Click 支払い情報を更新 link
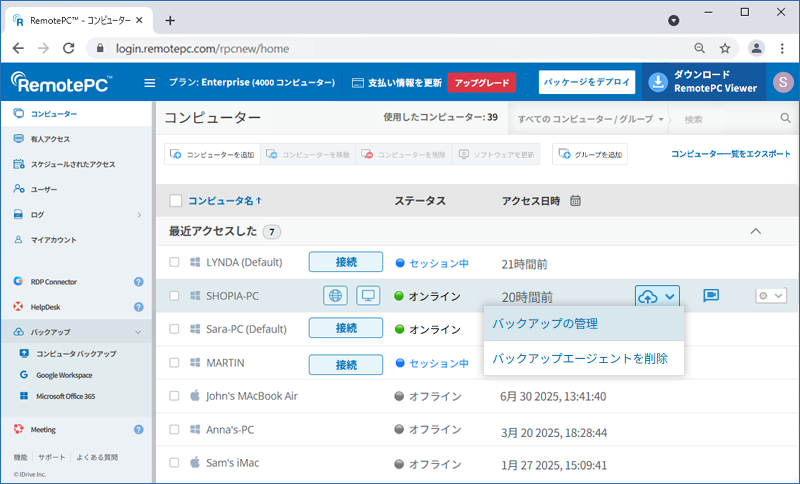This screenshot has height=484, width=800. point(397,83)
